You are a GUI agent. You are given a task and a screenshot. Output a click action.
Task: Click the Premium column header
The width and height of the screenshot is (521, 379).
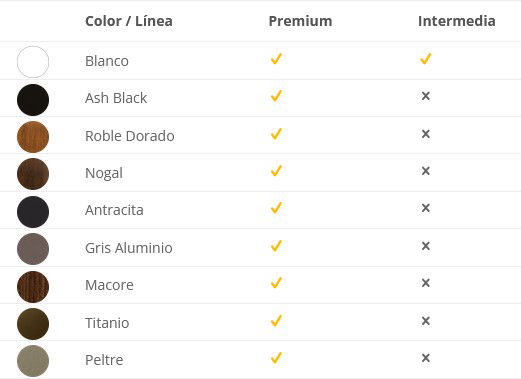point(300,21)
